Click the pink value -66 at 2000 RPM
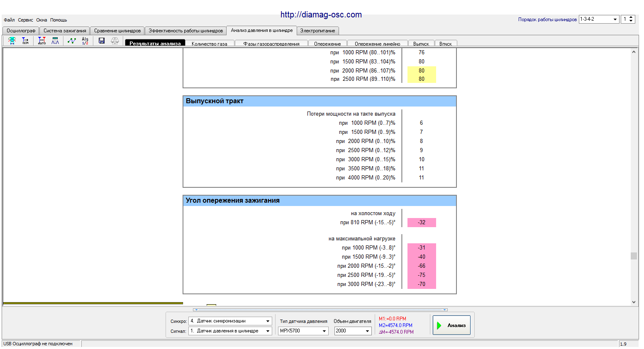The width and height of the screenshot is (644, 349). tap(422, 266)
